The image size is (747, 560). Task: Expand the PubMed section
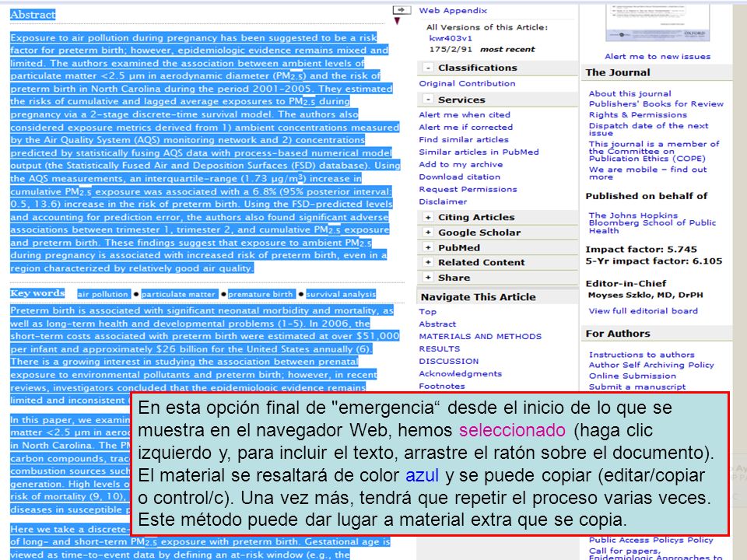tap(428, 247)
